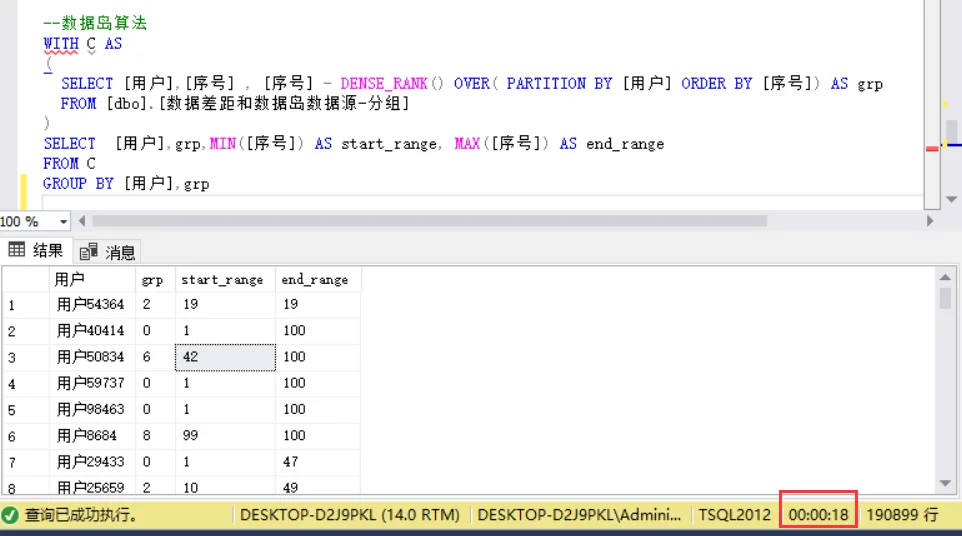Viewport: 962px width, 536px height.
Task: Select end_range cell 47 for 用户29433
Action: coord(318,462)
